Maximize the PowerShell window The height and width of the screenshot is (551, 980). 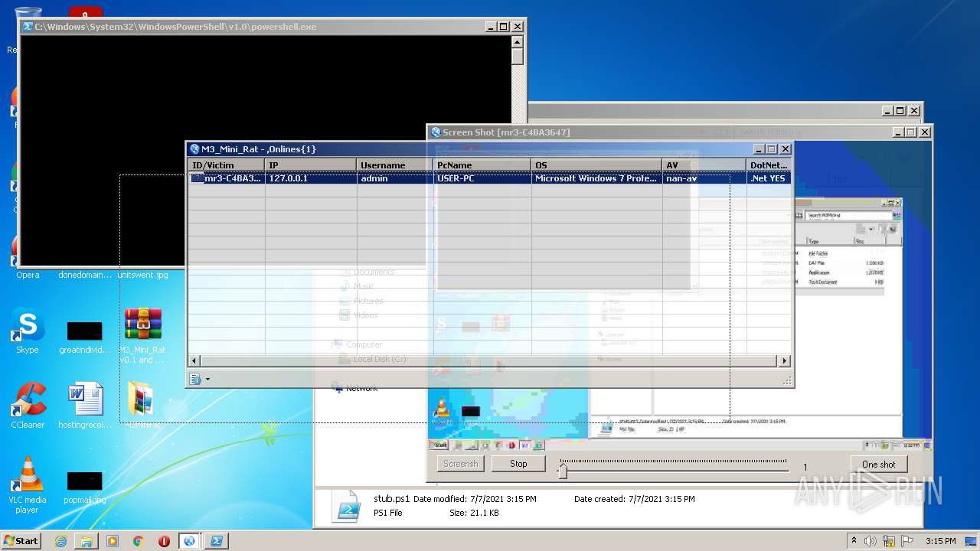503,27
